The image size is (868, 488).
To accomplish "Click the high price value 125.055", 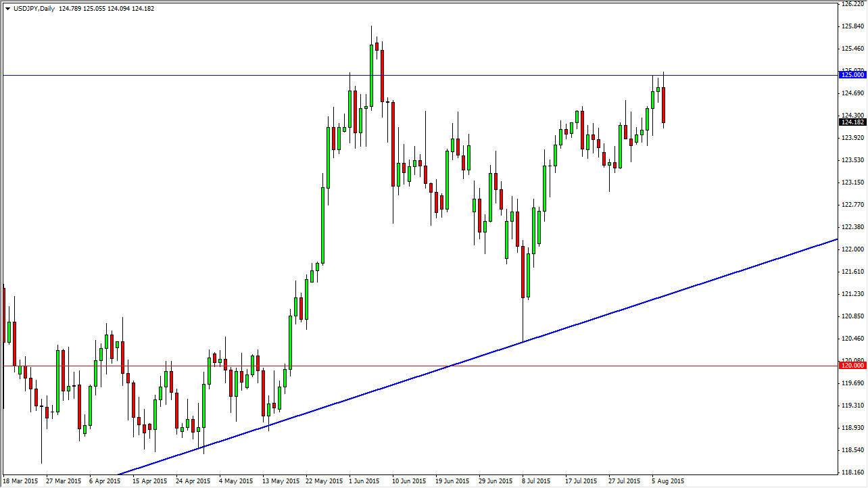I will (95, 9).
